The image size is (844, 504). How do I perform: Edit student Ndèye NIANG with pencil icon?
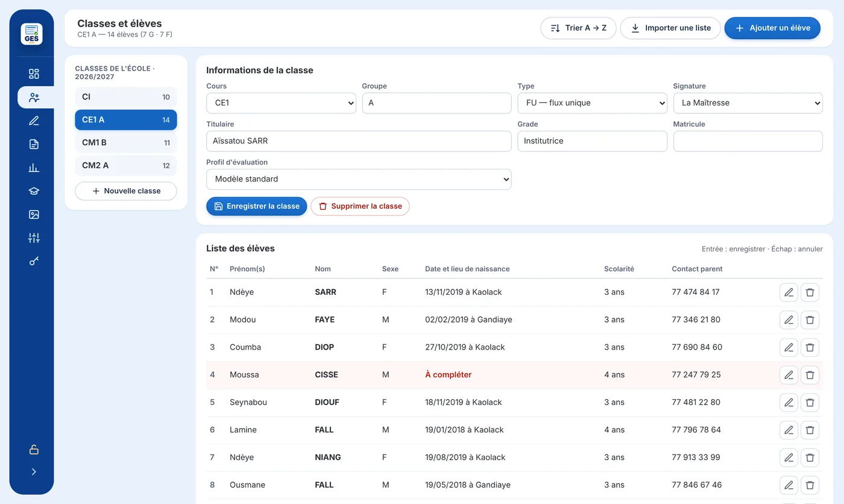tap(789, 458)
